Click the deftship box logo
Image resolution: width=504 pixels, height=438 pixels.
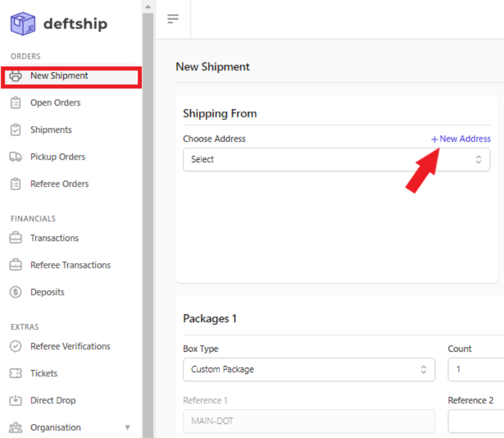[x=23, y=24]
